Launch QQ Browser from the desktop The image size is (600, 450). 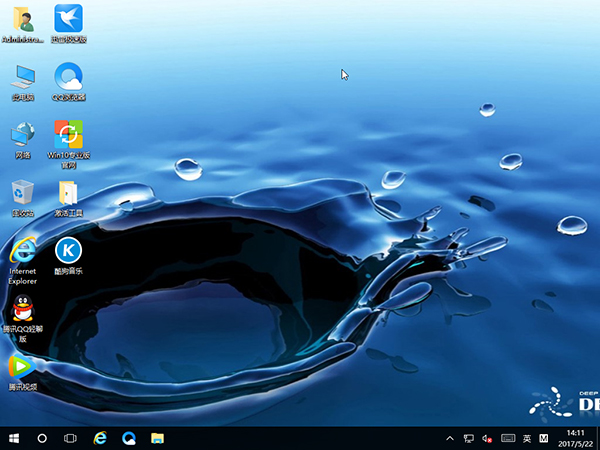68,76
